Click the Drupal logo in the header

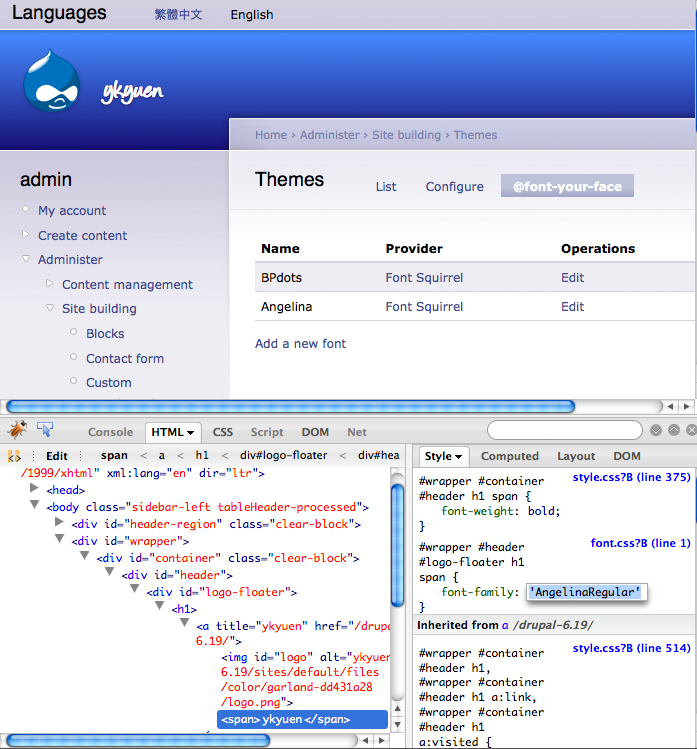(x=51, y=85)
